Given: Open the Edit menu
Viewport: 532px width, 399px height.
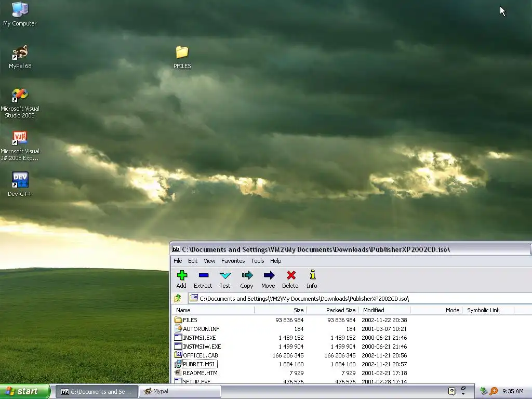Looking at the screenshot, I should [193, 261].
